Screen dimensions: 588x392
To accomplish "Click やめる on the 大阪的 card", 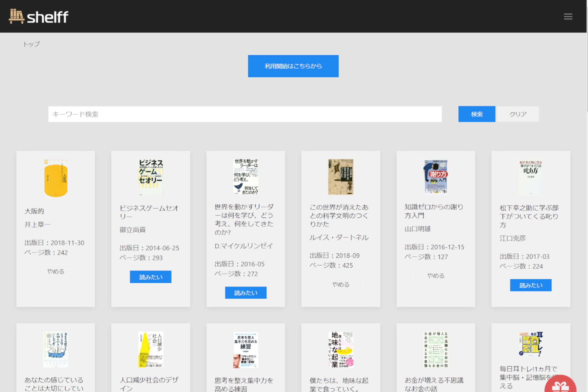I will 56,271.
